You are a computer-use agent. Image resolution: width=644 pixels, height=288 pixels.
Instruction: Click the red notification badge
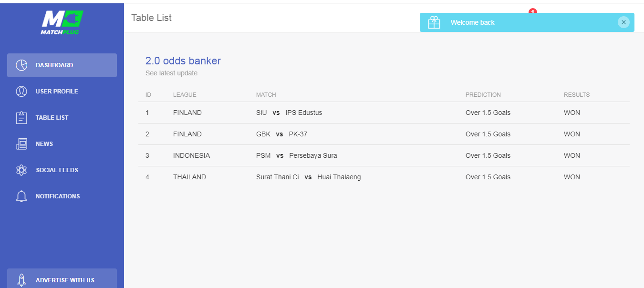533,11
